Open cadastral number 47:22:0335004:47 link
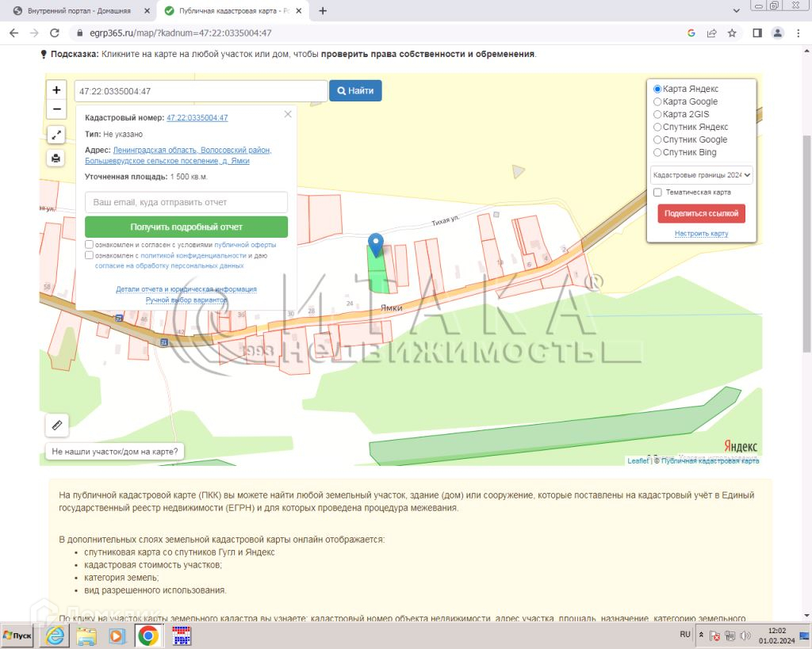Image resolution: width=812 pixels, height=649 pixels. (x=197, y=117)
